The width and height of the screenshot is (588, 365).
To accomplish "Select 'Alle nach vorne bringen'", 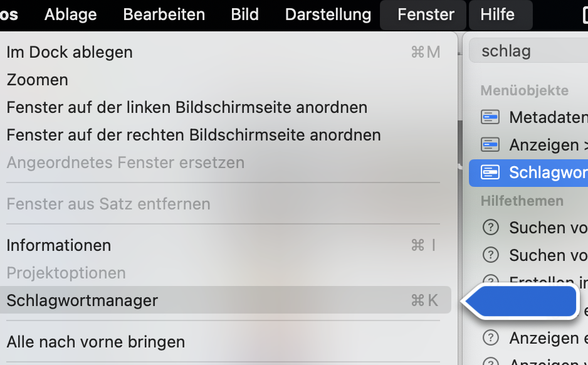I will (96, 342).
